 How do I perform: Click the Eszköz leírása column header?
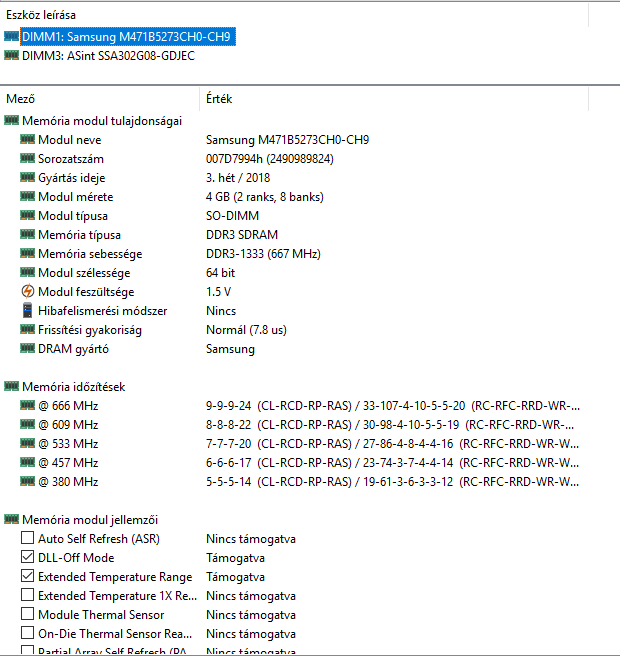coord(294,15)
